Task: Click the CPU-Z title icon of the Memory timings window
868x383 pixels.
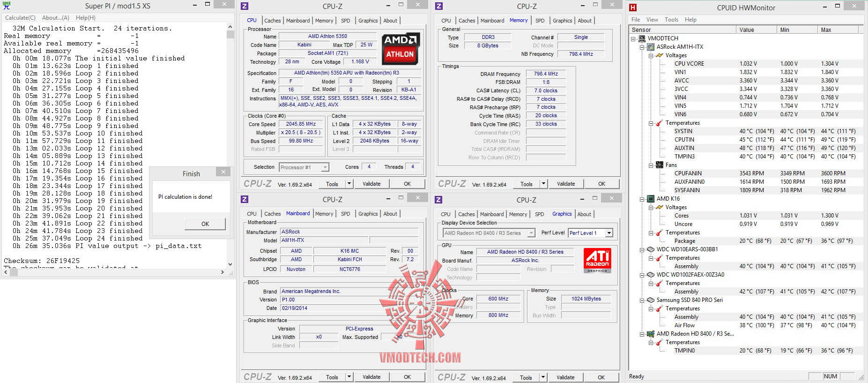Action: click(x=439, y=6)
